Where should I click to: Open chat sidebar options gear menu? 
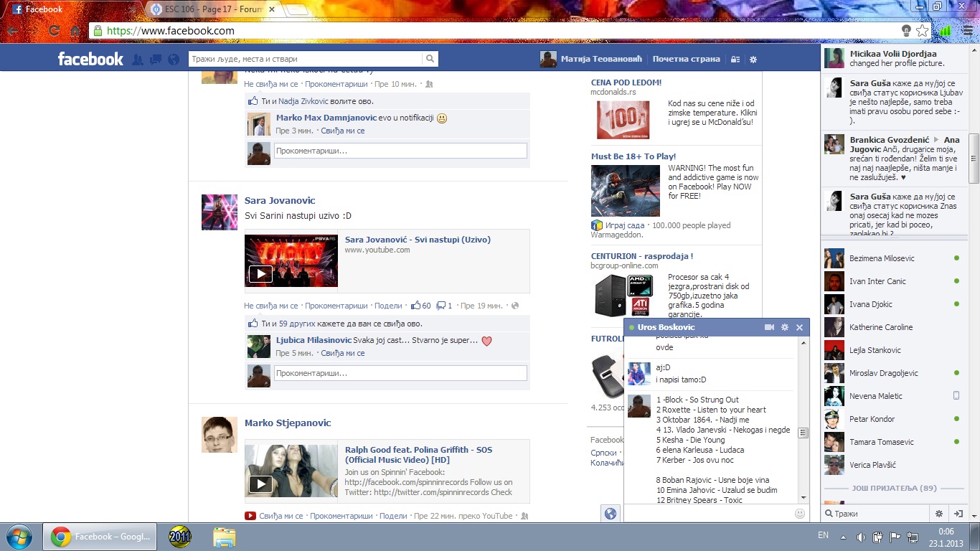point(938,514)
